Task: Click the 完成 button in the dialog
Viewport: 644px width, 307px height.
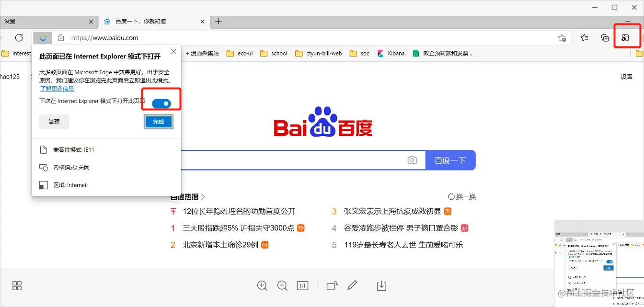Action: point(158,122)
